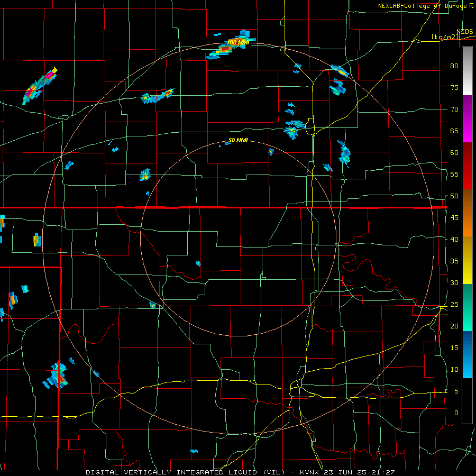Click the "65" scale value
The height and width of the screenshot is (476, 476).
tap(454, 131)
